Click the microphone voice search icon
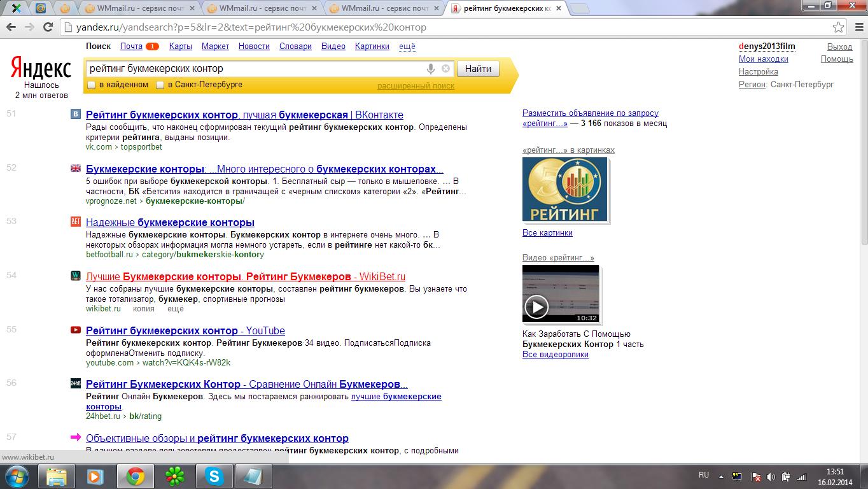868x489 pixels. coord(431,69)
